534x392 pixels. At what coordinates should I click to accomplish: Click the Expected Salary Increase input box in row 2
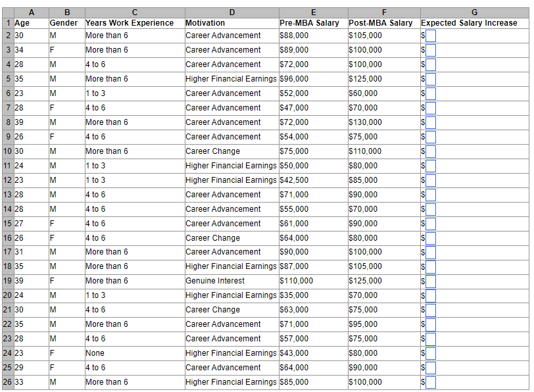(431, 36)
